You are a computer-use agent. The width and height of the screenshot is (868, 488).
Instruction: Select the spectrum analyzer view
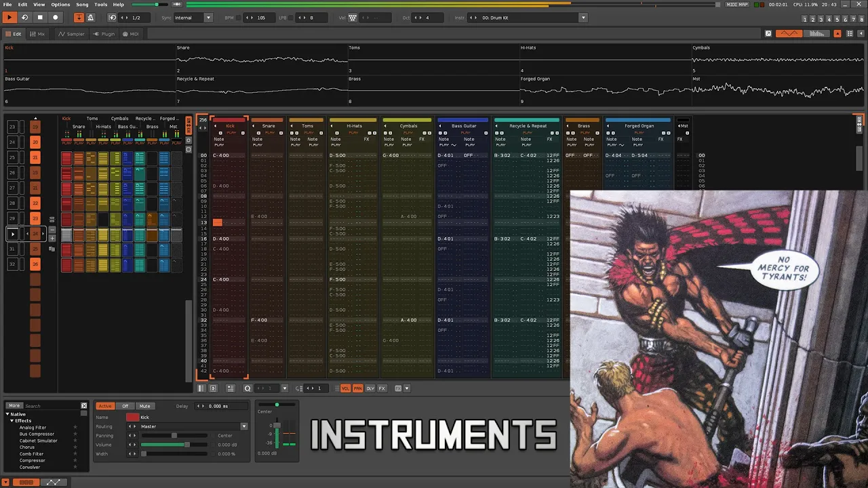tap(818, 33)
